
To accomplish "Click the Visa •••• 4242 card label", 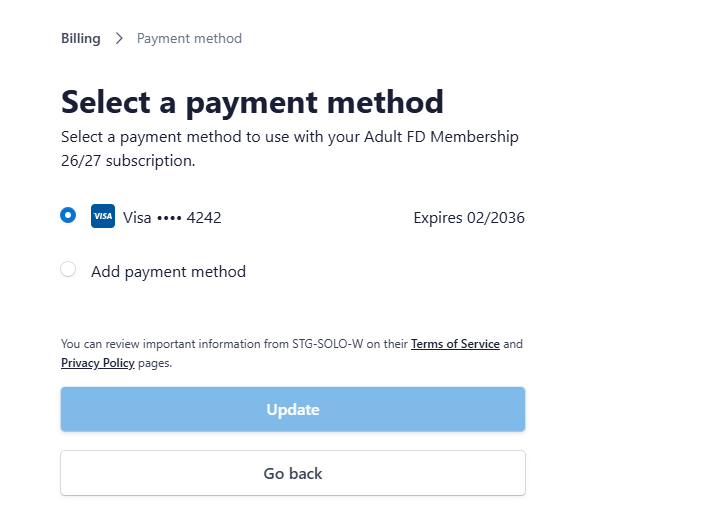I will 172,217.
